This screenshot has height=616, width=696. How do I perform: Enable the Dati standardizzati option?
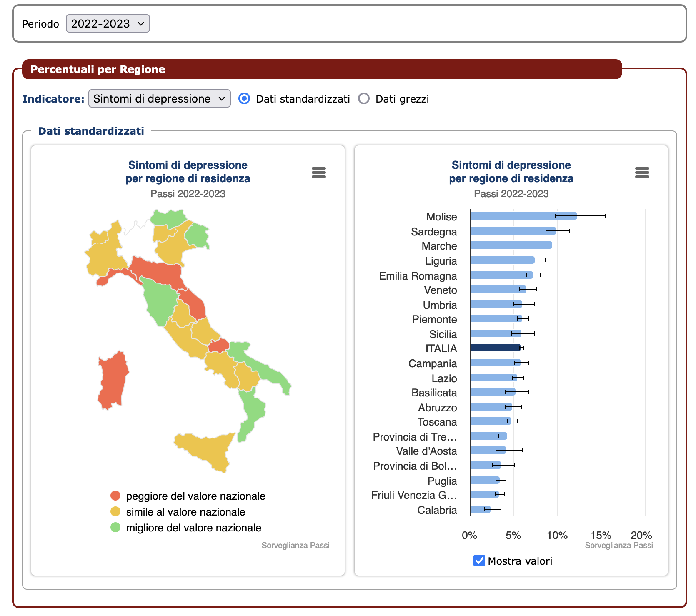click(245, 99)
